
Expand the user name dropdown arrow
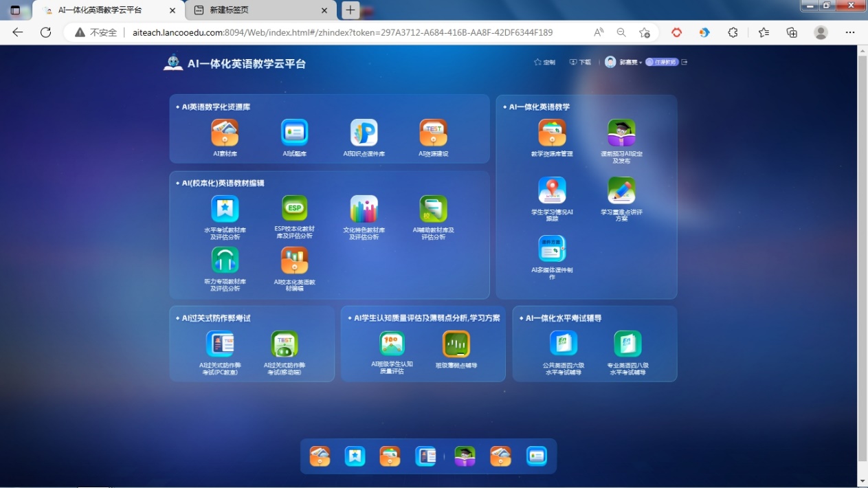point(641,63)
